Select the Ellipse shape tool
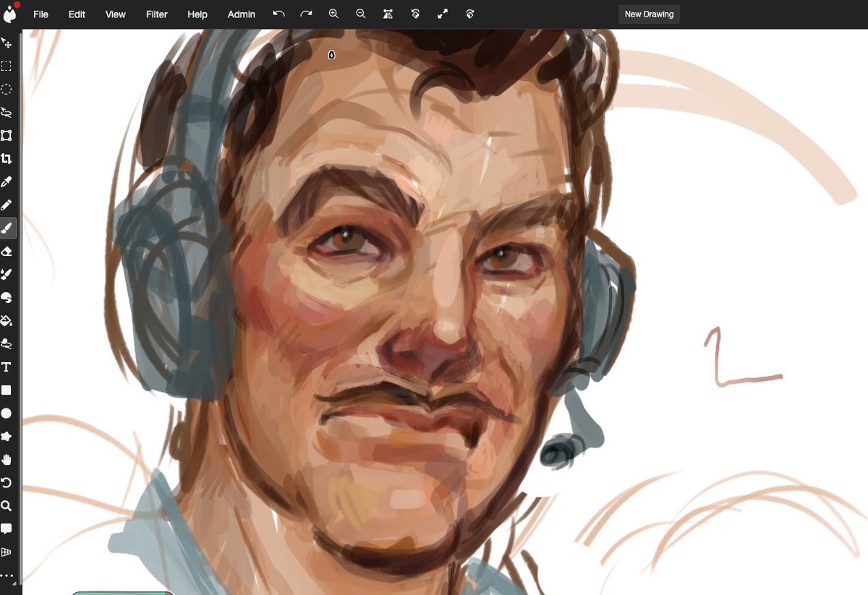 pyautogui.click(x=7, y=414)
